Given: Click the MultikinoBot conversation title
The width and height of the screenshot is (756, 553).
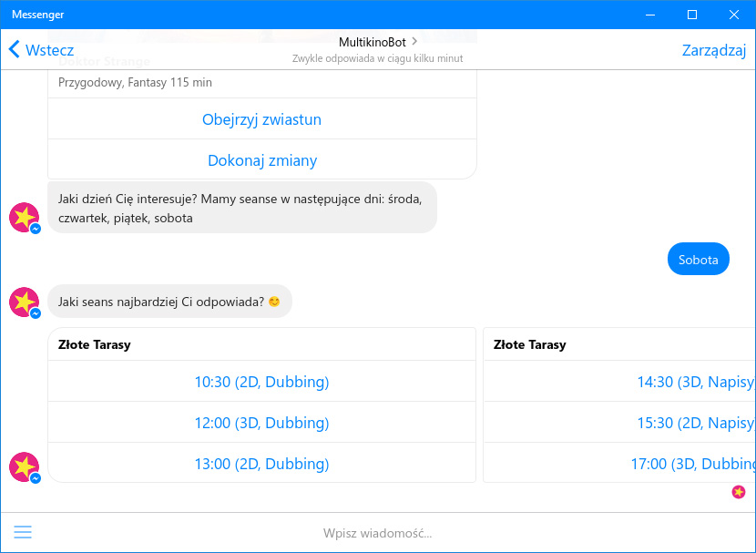Looking at the screenshot, I should click(x=373, y=43).
